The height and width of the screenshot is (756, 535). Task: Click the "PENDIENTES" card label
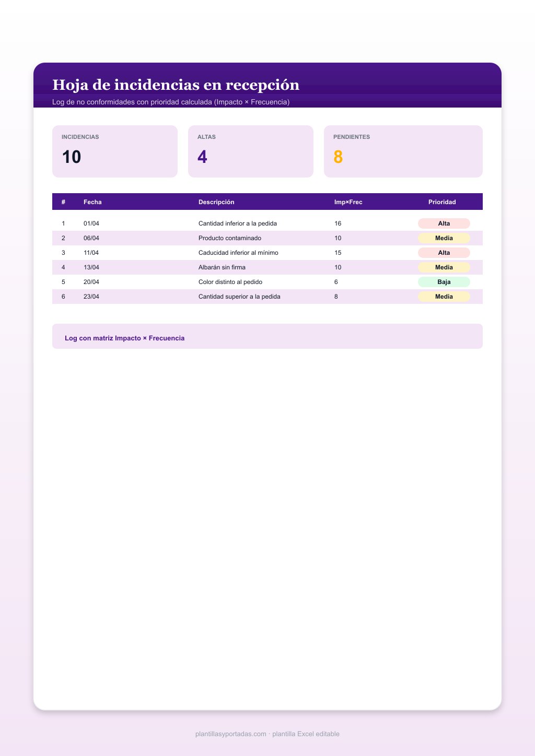[x=352, y=137]
